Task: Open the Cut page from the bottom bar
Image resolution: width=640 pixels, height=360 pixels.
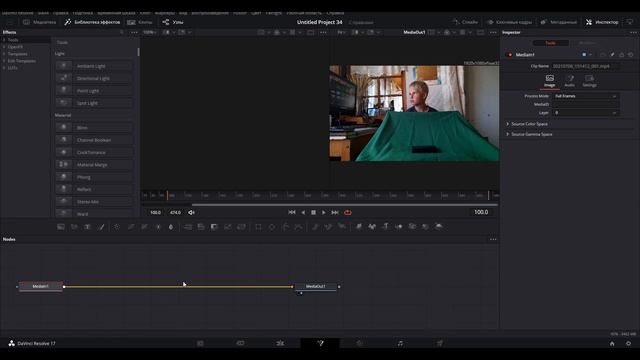Action: [x=240, y=343]
